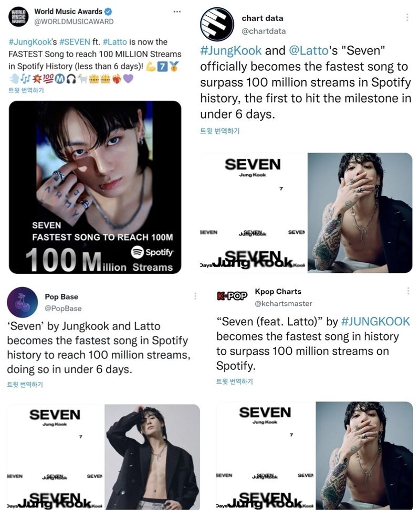Open the @Latto mention link
This screenshot has height=510, width=420.
point(308,50)
